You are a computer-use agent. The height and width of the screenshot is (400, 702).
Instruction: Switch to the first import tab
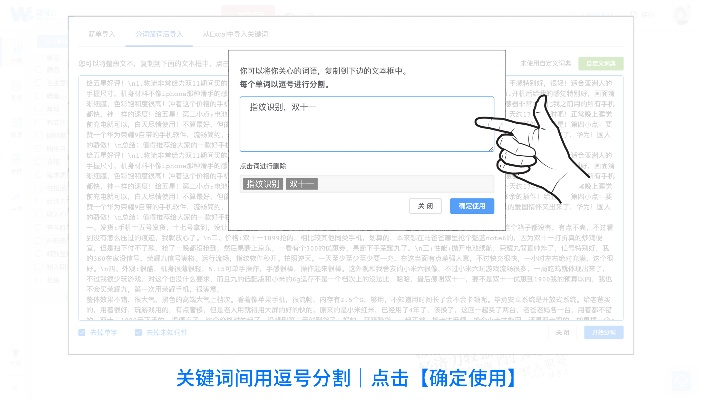(x=102, y=34)
